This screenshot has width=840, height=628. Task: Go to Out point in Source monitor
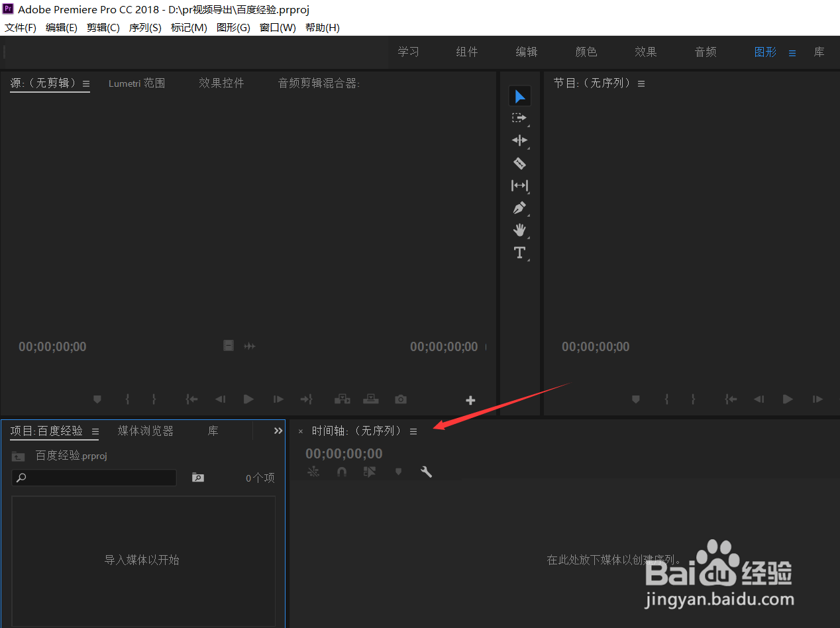[306, 399]
